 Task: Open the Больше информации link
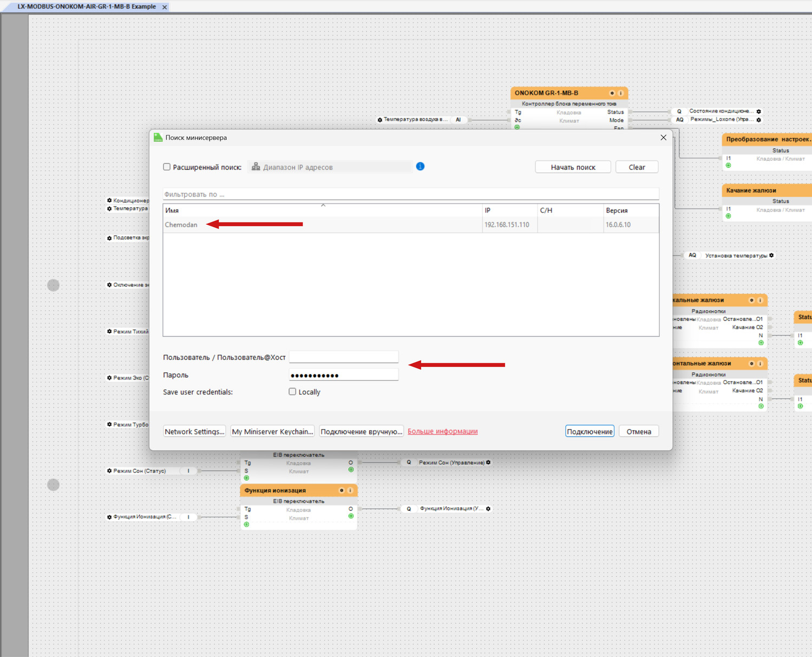(x=442, y=431)
